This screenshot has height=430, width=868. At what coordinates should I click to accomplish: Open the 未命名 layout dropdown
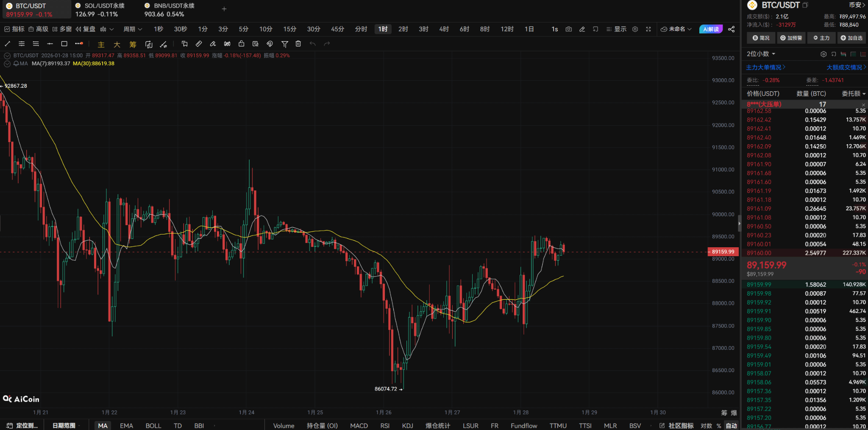pyautogui.click(x=676, y=29)
